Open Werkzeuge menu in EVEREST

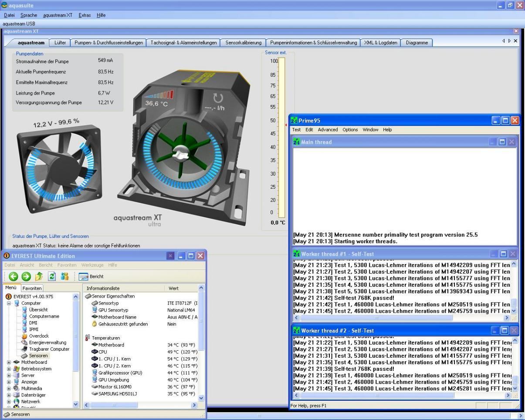92,265
